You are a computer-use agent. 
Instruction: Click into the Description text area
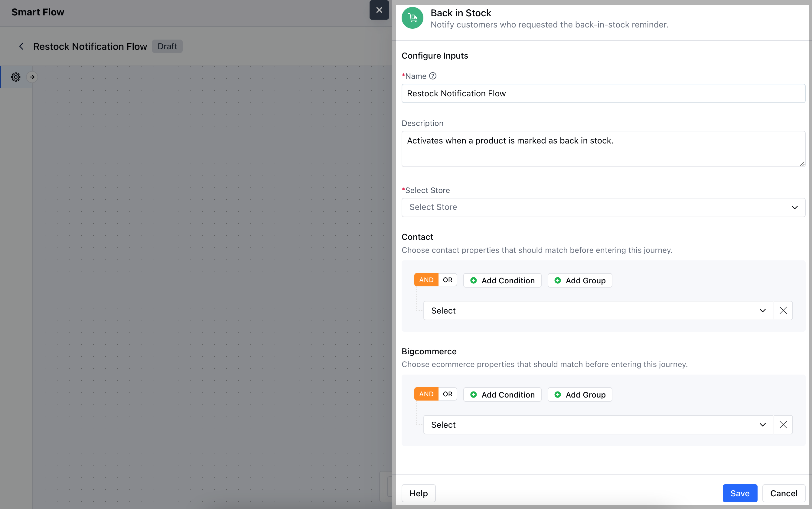coord(603,149)
